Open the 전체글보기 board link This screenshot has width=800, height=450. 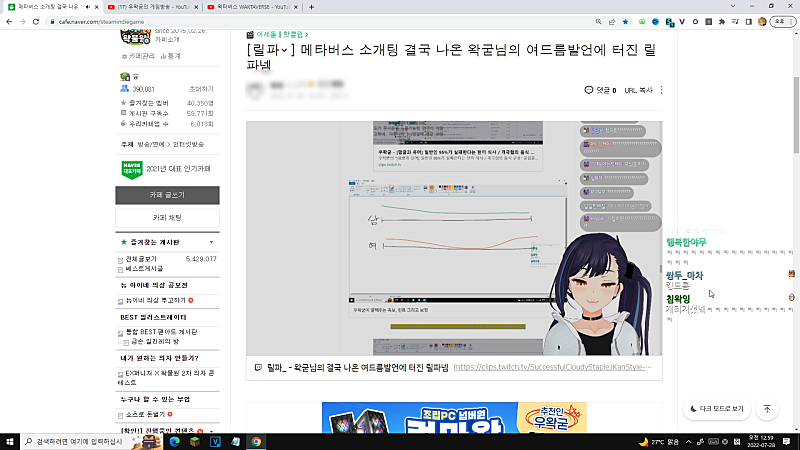tap(141, 259)
